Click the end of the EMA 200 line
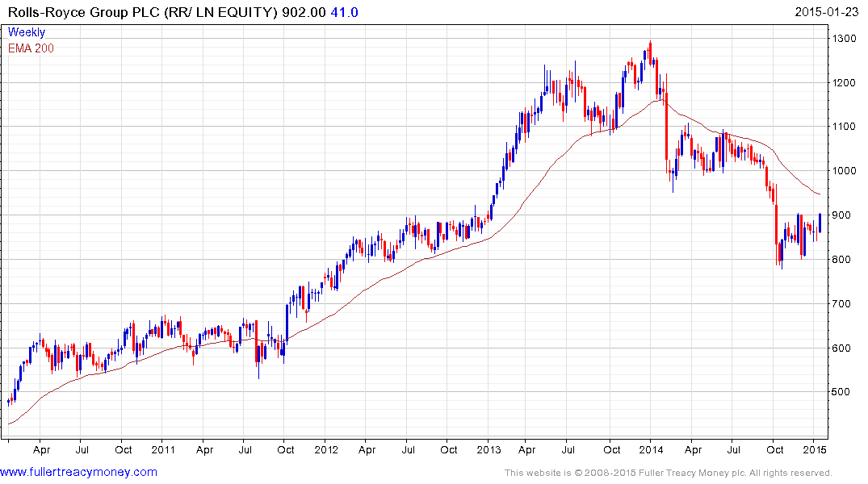The image size is (868, 484). coord(820,194)
